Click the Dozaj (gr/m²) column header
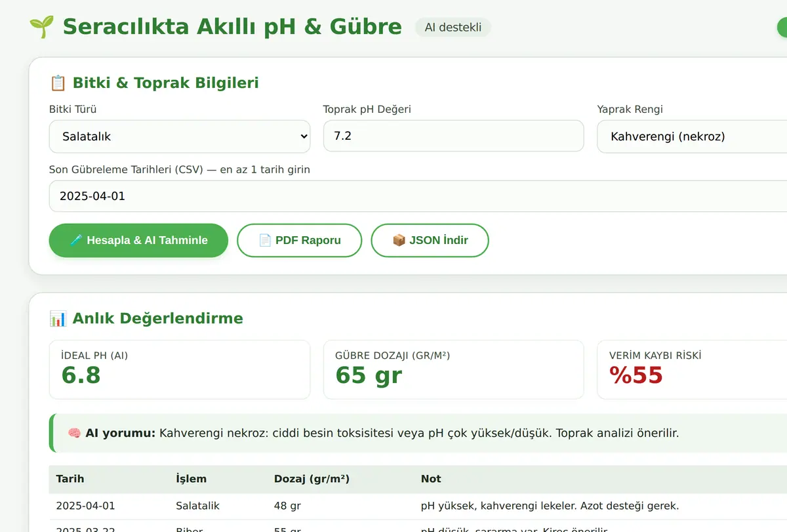The width and height of the screenshot is (787, 532). (x=312, y=479)
